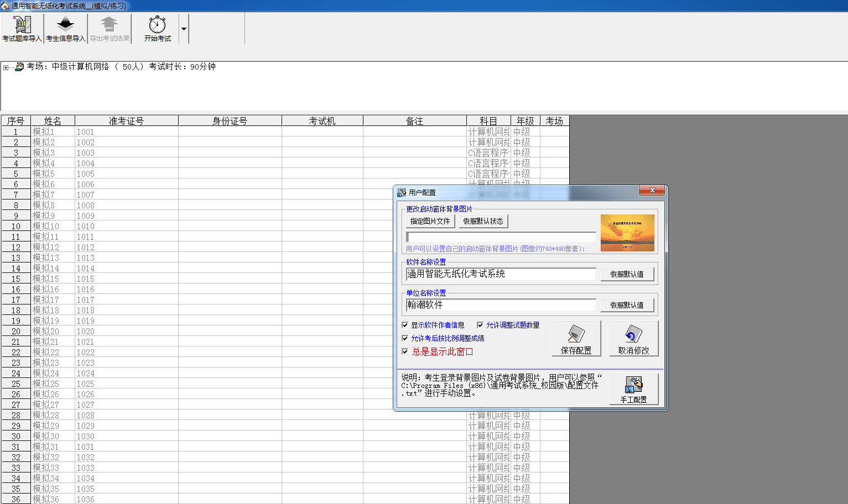
Task: Click the 恢服默认状态 button
Action: (x=483, y=221)
